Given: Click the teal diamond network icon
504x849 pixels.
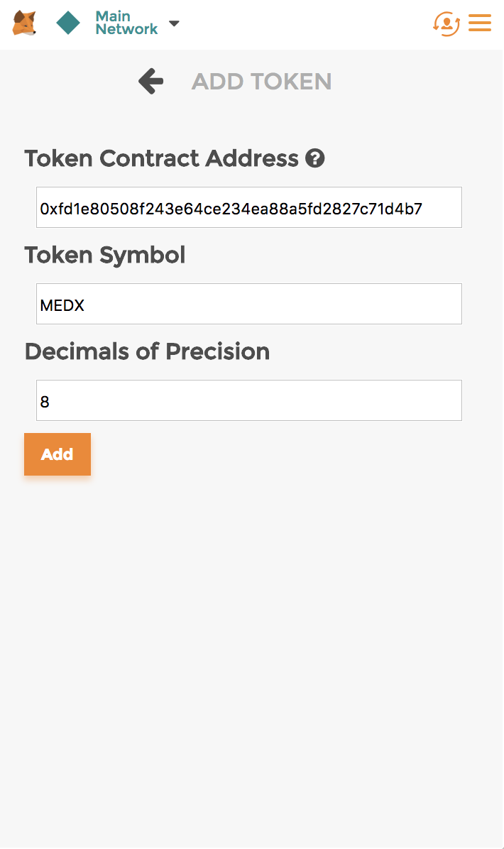Looking at the screenshot, I should coord(68,23).
